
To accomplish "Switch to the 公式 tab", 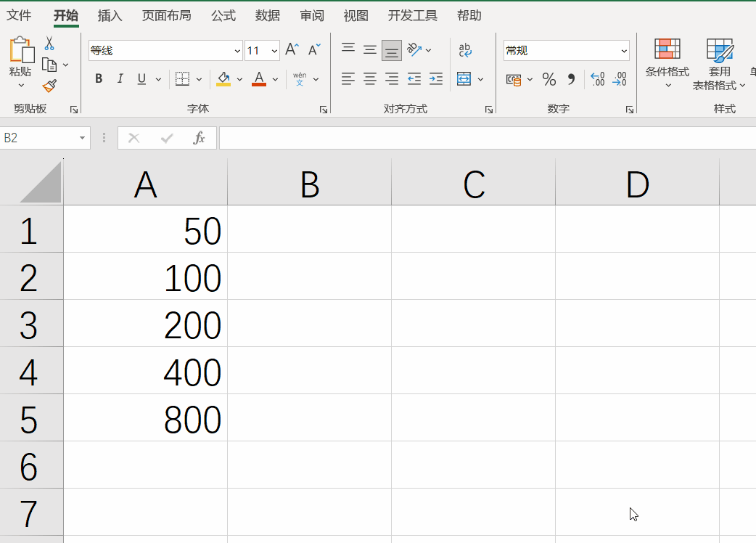I will [x=223, y=16].
